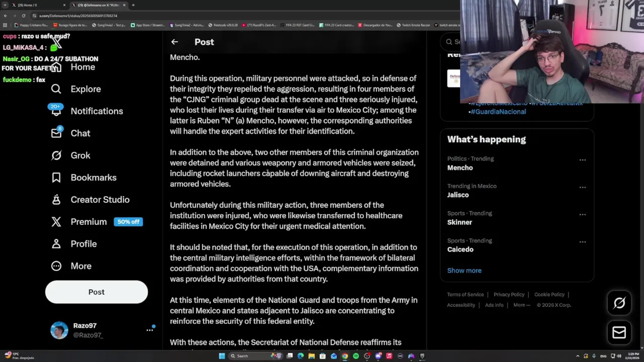644x362 pixels.
Task: Expand the footer More menu
Action: click(x=521, y=305)
